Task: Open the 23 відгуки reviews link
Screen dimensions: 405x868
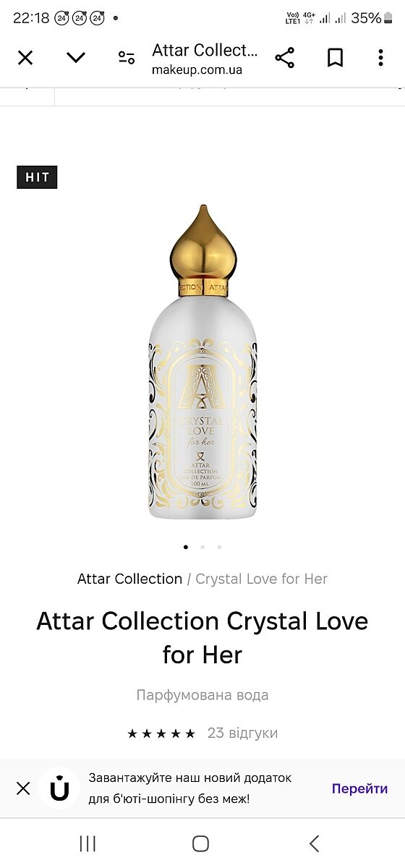Action: click(242, 733)
